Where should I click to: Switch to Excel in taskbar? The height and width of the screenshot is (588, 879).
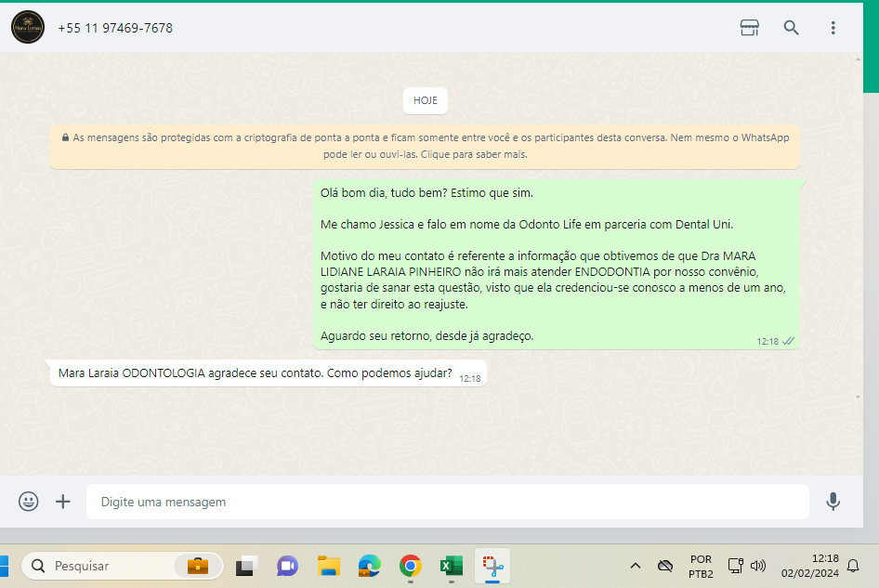(452, 566)
